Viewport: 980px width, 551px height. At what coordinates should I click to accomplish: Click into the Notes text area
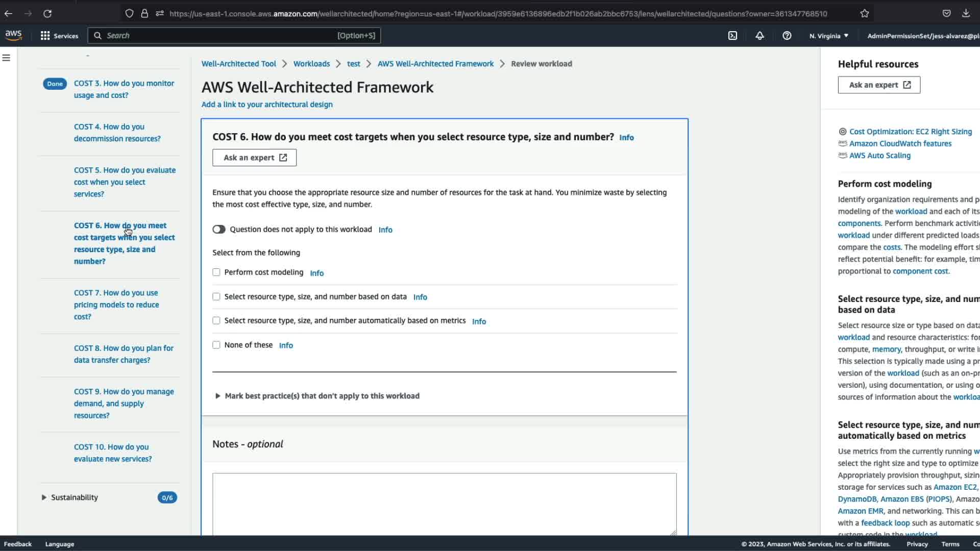(444, 503)
